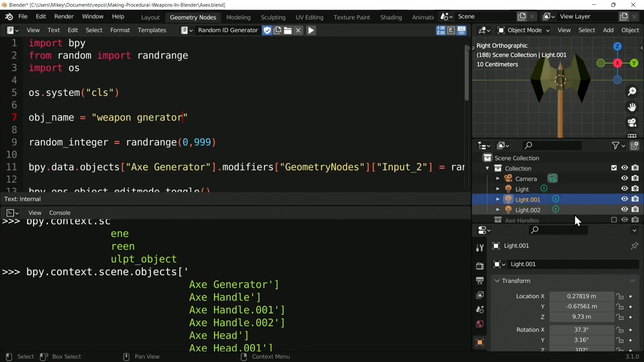Open the Console menu
Image resolution: width=644 pixels, height=362 pixels.
60,213
